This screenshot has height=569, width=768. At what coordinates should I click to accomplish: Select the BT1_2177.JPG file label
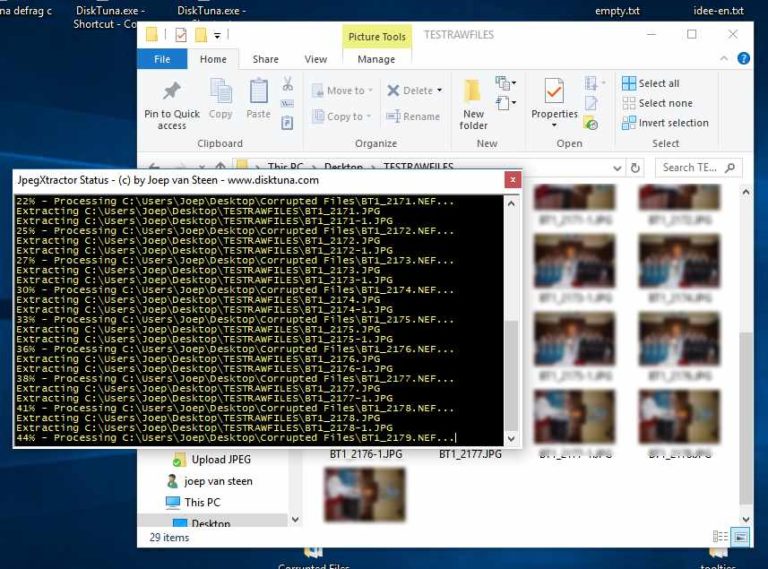click(470, 454)
